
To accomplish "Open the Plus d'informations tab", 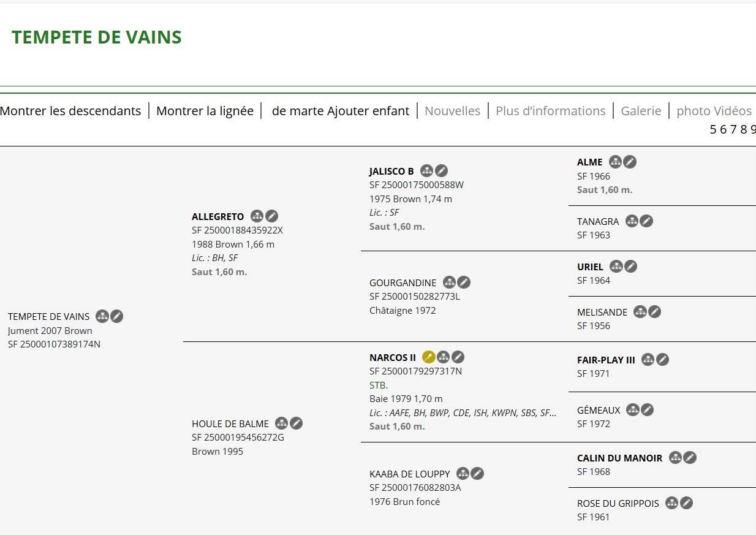I will (550, 111).
